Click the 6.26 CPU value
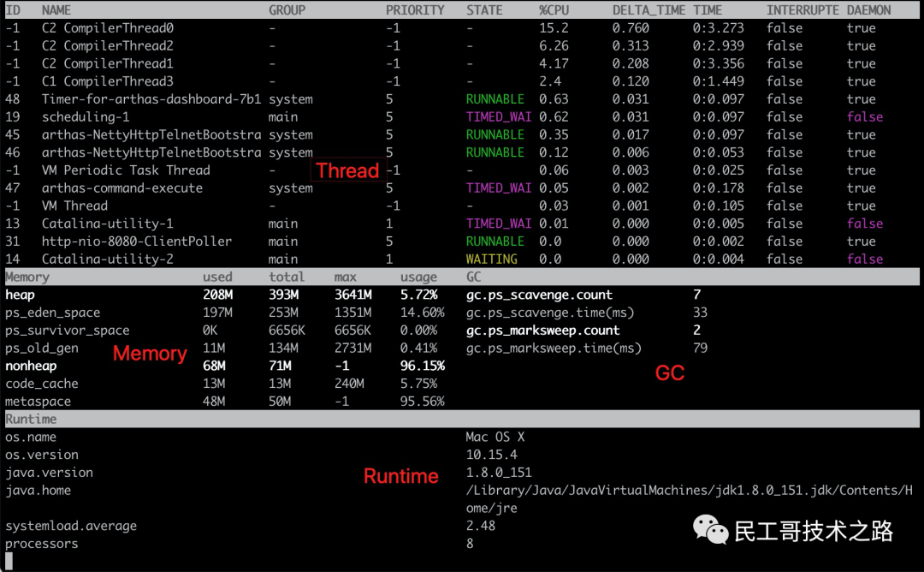Viewport: 924px width, 572px height. point(554,45)
